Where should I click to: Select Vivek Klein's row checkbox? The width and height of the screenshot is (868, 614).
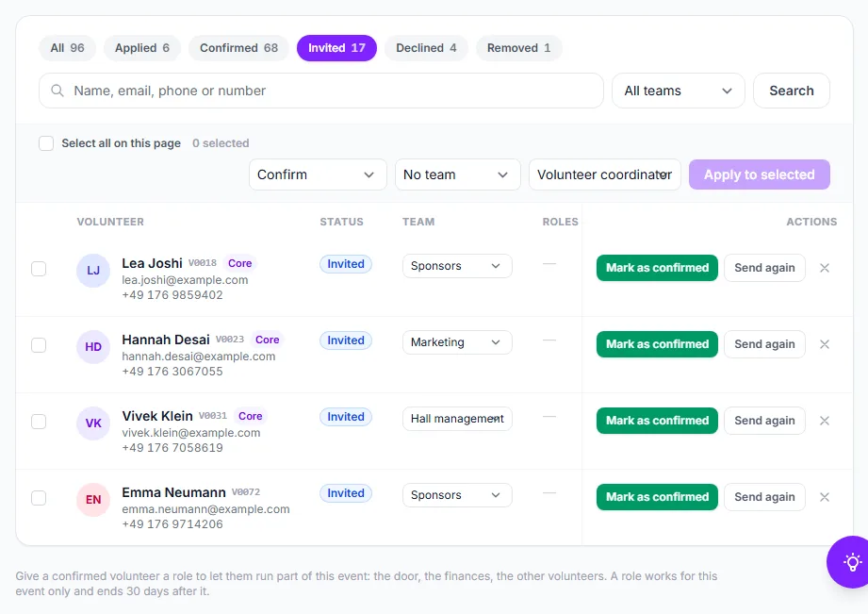coord(39,423)
